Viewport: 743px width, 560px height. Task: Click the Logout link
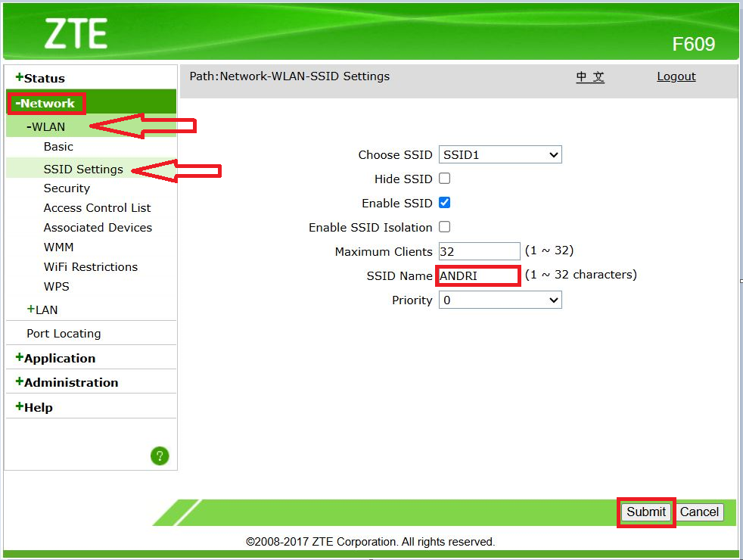tap(676, 76)
